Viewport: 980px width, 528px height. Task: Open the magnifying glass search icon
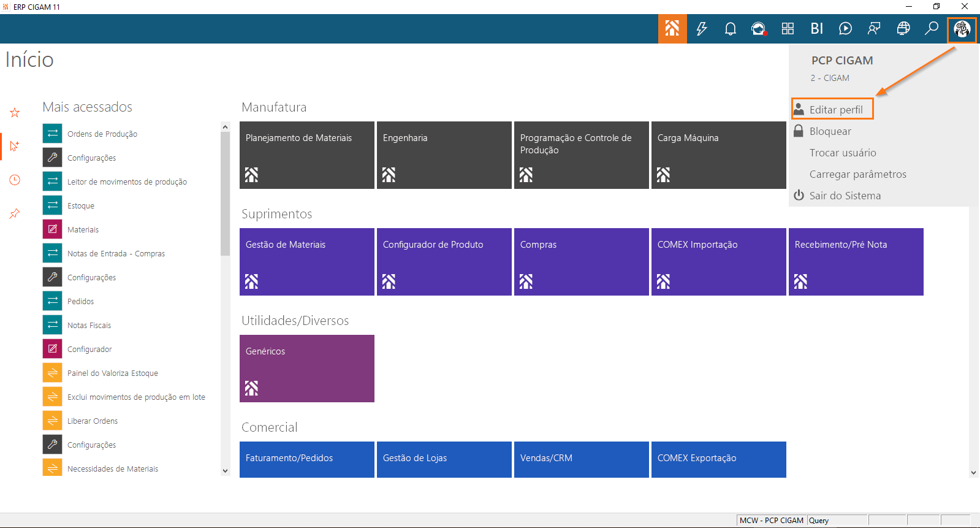[x=932, y=28]
